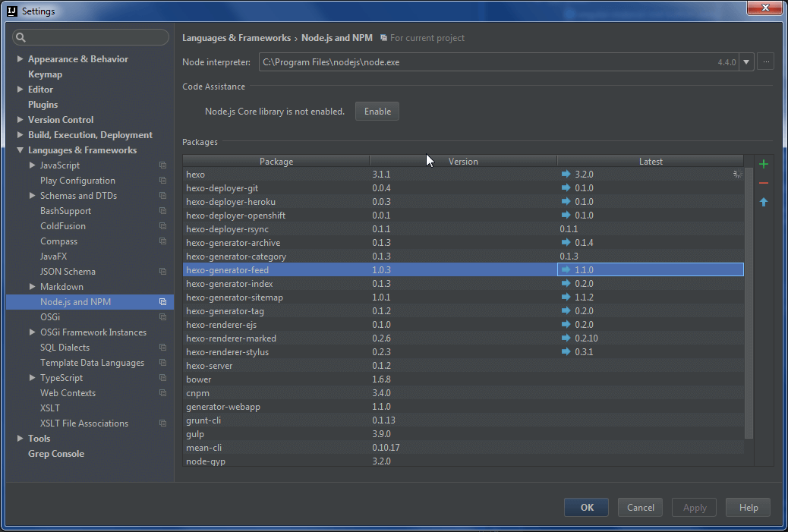Open Grep Console settings

pos(55,454)
